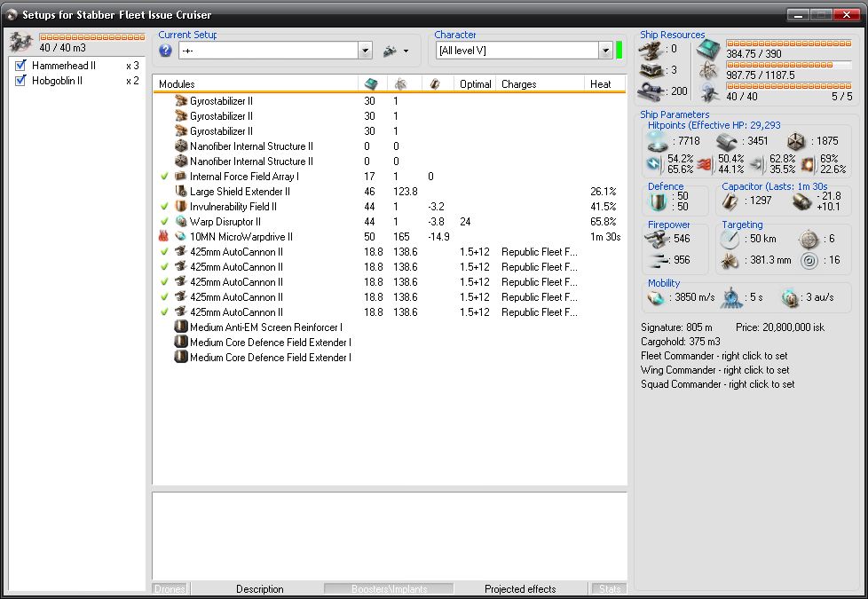Switch to the Stats tab
This screenshot has width=868, height=599.
click(609, 588)
